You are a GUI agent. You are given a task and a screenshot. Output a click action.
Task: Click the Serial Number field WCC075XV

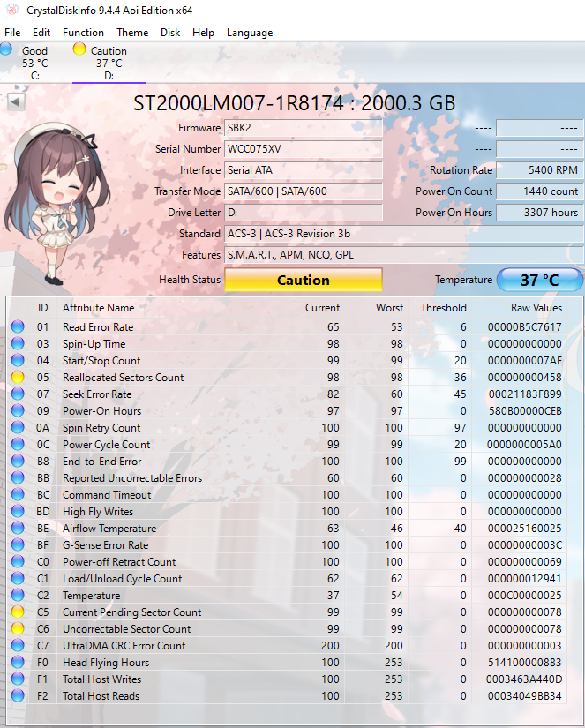point(304,149)
